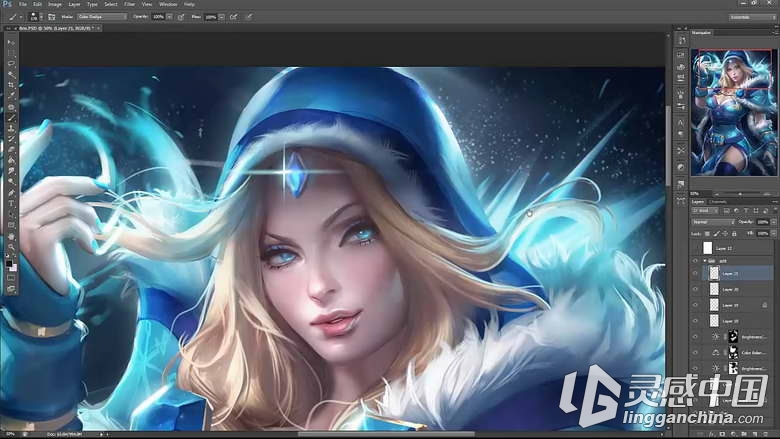Hide the Color Balance adjustment layer
780x439 pixels.
coord(695,352)
